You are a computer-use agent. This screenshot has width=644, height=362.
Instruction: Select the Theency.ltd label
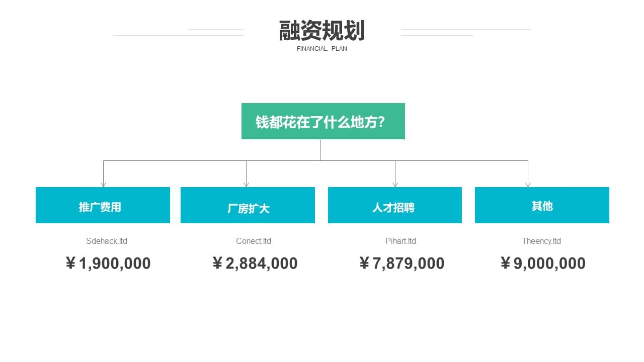(541, 241)
